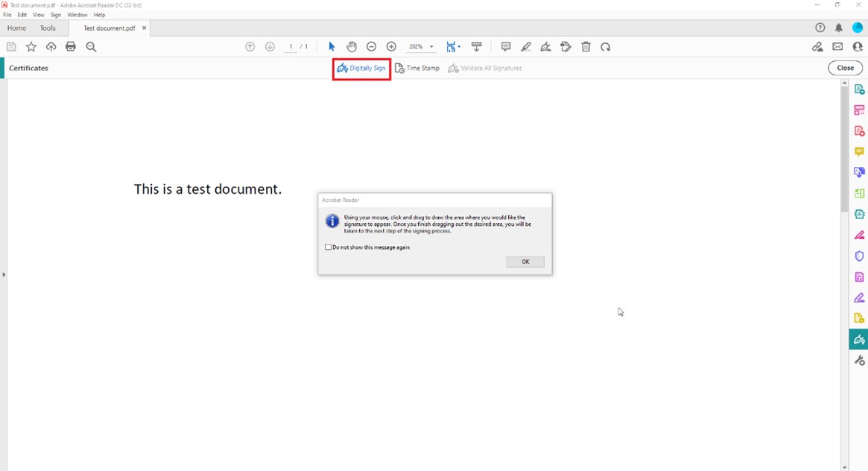This screenshot has height=471, width=868.
Task: Open the page display options dropdown arrow
Action: (x=460, y=46)
